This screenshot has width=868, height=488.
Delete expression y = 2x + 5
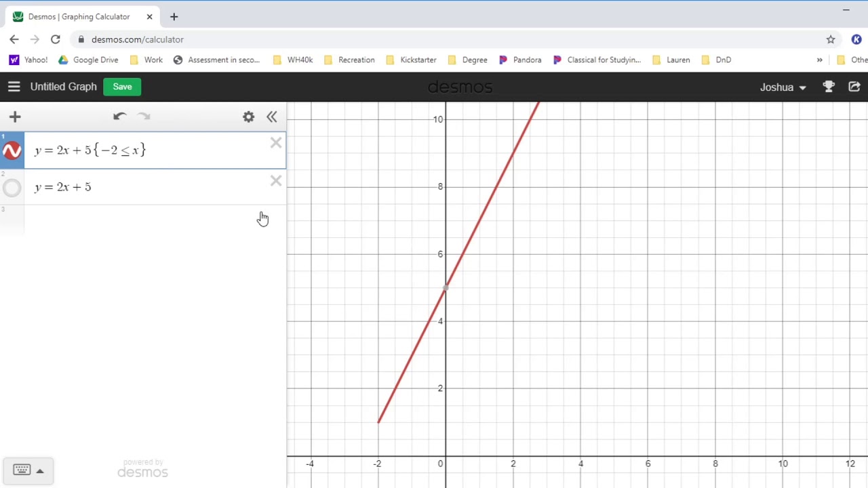click(276, 180)
